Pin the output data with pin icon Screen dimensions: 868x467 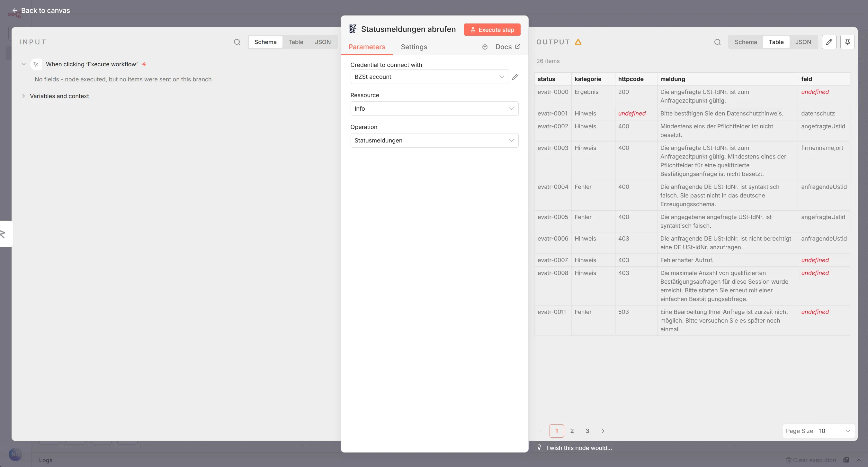pyautogui.click(x=847, y=42)
